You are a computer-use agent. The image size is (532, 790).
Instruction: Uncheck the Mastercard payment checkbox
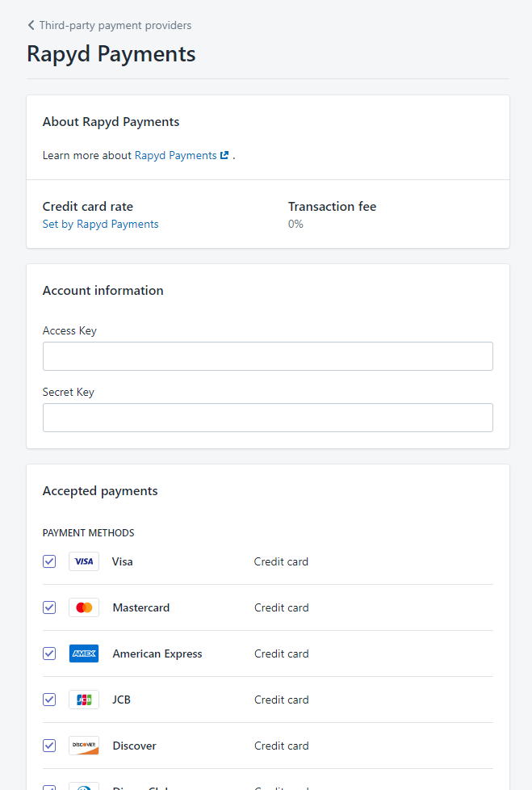[49, 607]
